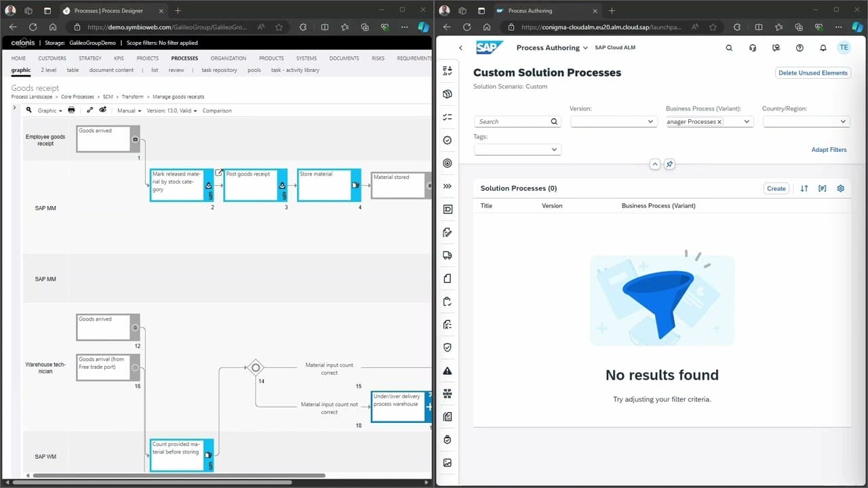Open the PROCESSES menu in Celonis

click(x=184, y=58)
